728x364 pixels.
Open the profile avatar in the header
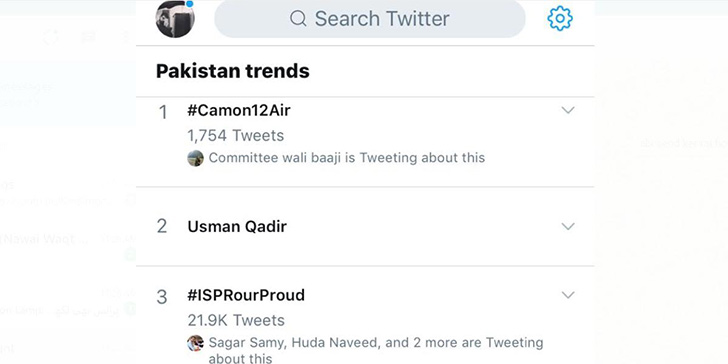pos(175,19)
